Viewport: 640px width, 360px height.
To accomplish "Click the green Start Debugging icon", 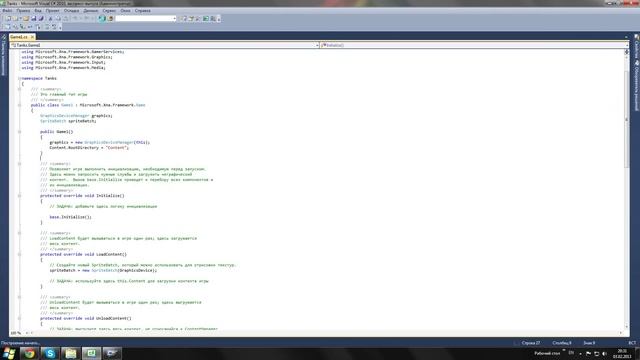I will [x=102, y=18].
